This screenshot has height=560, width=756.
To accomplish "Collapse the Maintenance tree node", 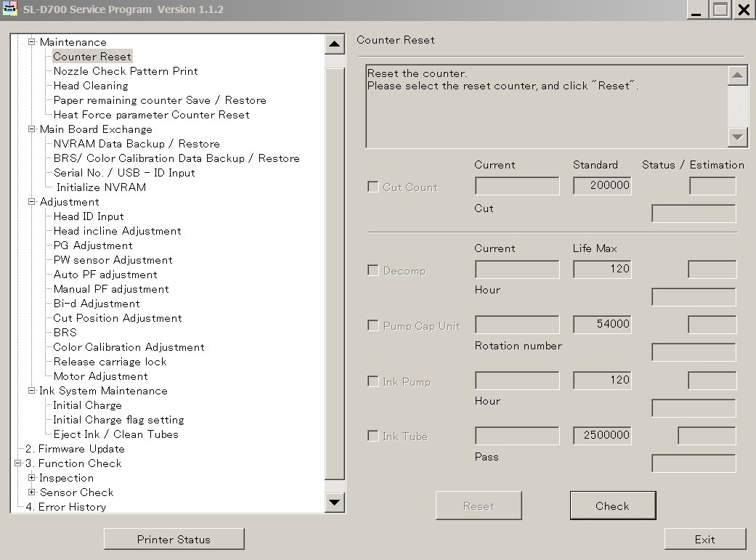I will click(x=32, y=42).
